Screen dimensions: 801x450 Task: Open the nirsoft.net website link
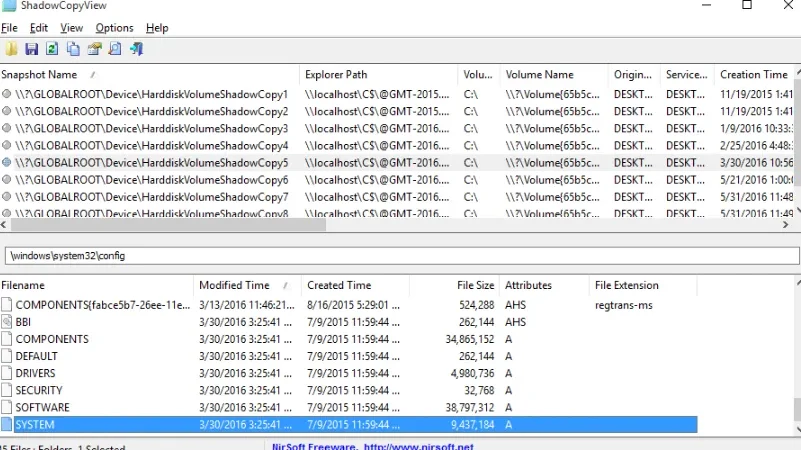[x=418, y=446]
